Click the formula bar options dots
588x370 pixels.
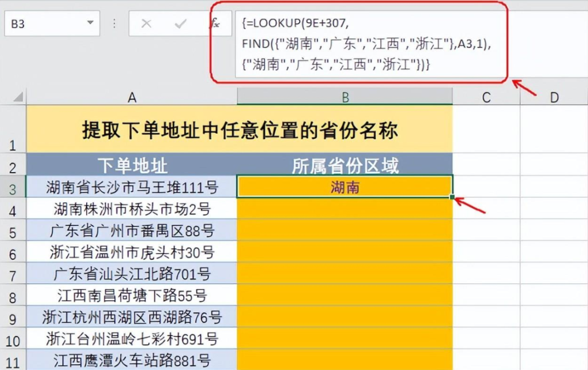pos(114,24)
